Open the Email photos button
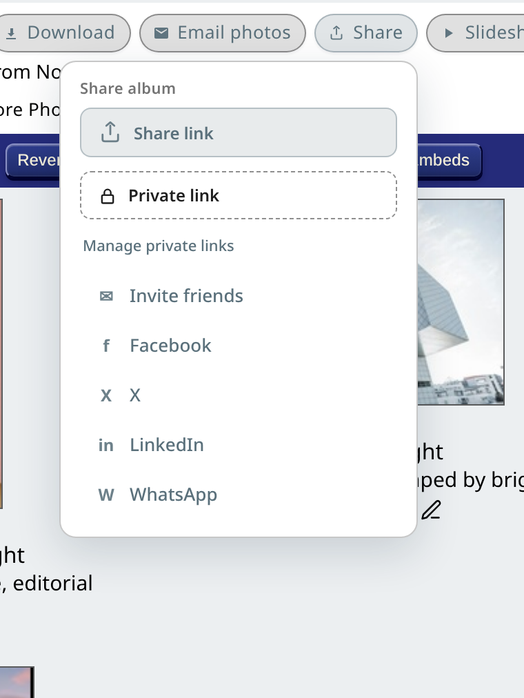This screenshot has width=524, height=698. point(223,33)
